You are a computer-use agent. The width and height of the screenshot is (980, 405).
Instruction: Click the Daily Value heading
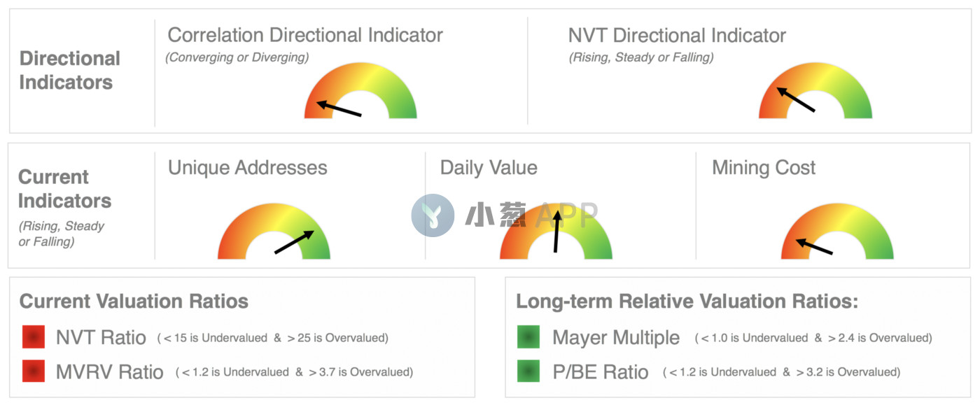489,168
